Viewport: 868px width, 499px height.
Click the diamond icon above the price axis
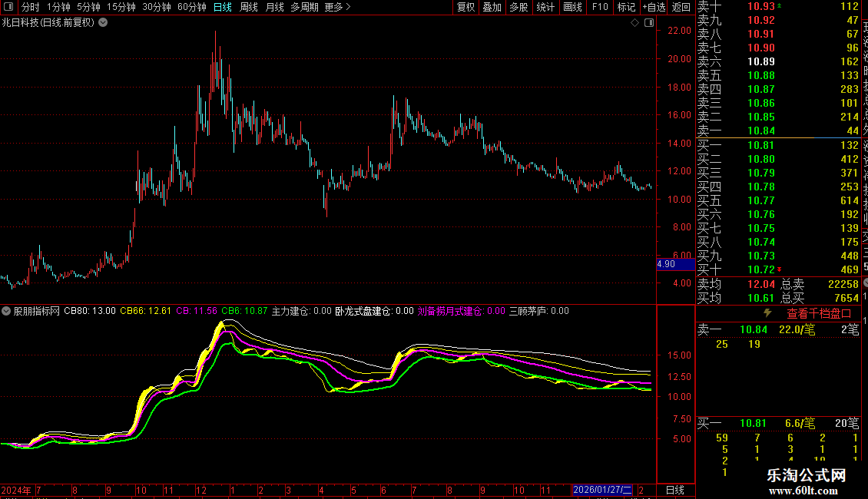(634, 23)
